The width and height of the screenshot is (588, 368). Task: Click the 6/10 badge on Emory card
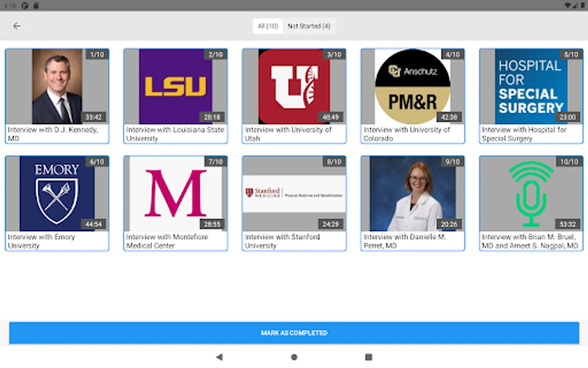[97, 162]
